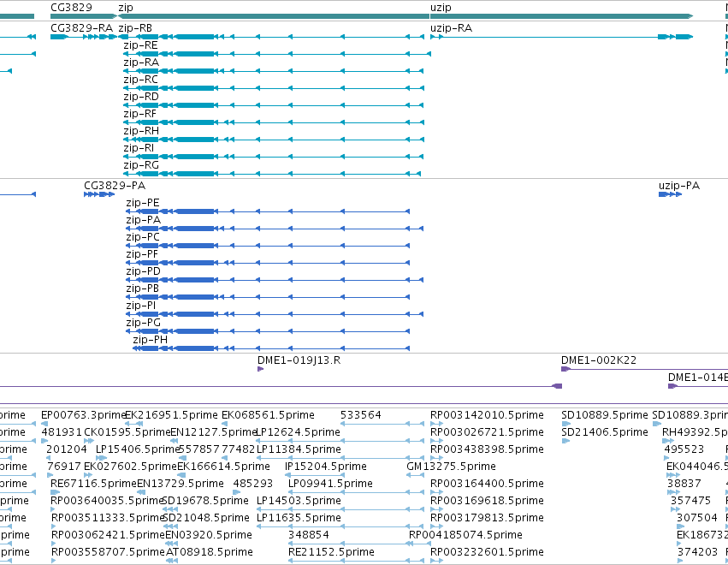Select the LP14503.5prime EST label
Viewport: 728px width, 565px height.
299,501
